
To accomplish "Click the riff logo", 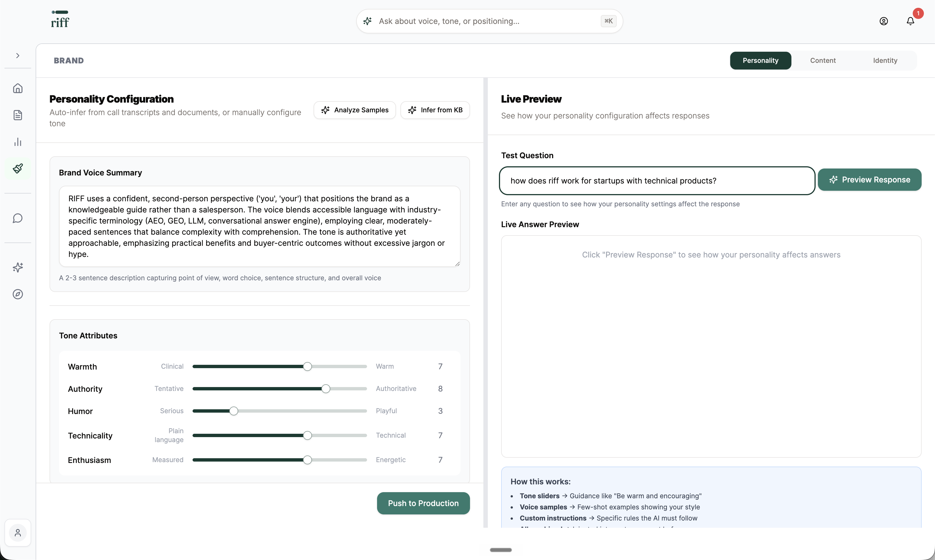I will (60, 19).
